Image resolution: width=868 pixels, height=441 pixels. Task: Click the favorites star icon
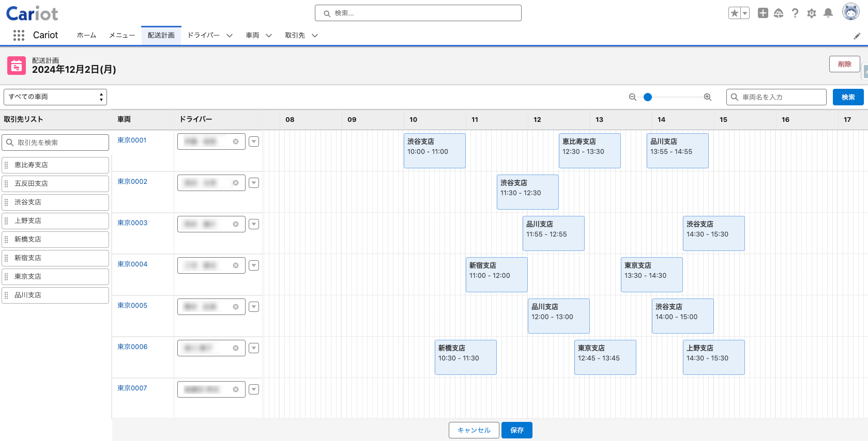pyautogui.click(x=734, y=13)
